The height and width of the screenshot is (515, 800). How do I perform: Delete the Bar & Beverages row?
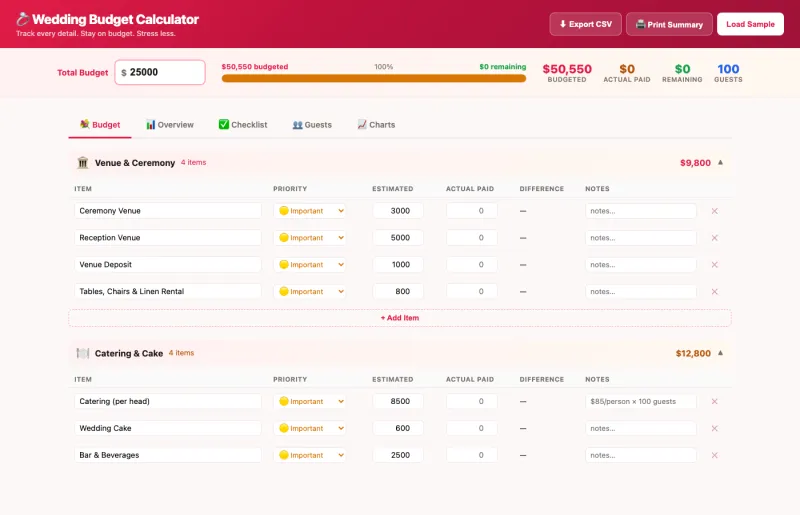[x=714, y=455]
